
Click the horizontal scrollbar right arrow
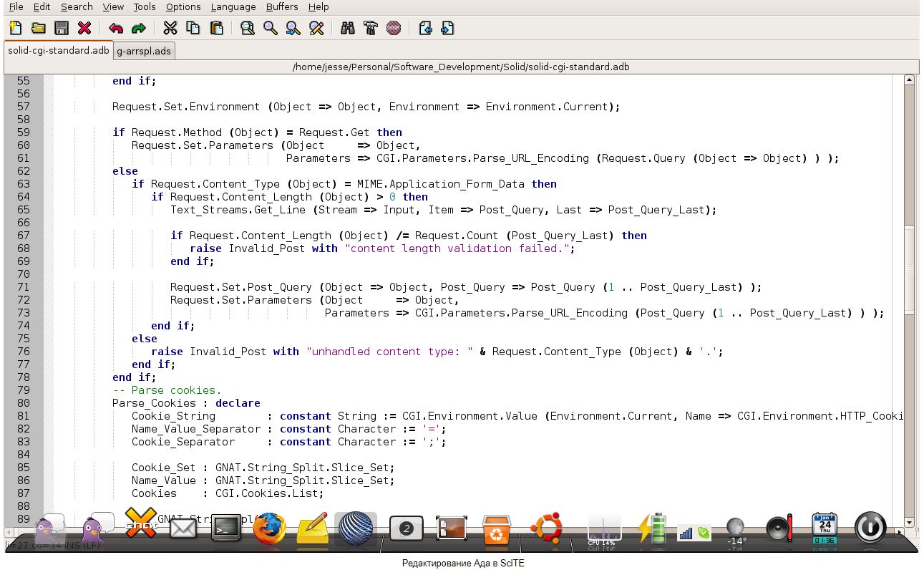coord(900,533)
